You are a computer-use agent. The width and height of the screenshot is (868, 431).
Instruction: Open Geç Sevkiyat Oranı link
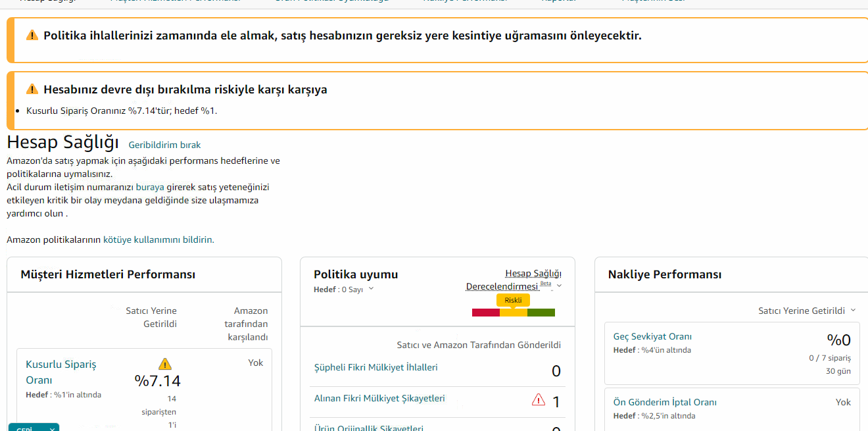pyautogui.click(x=652, y=336)
